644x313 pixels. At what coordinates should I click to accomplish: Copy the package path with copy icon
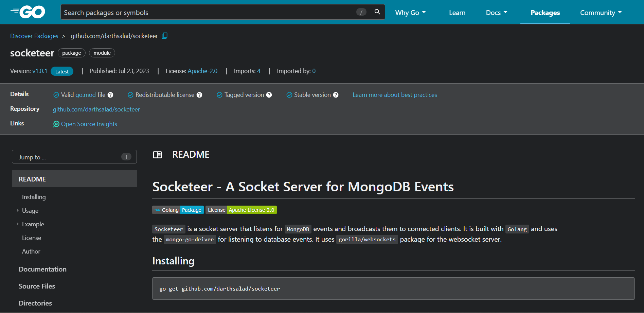point(165,36)
